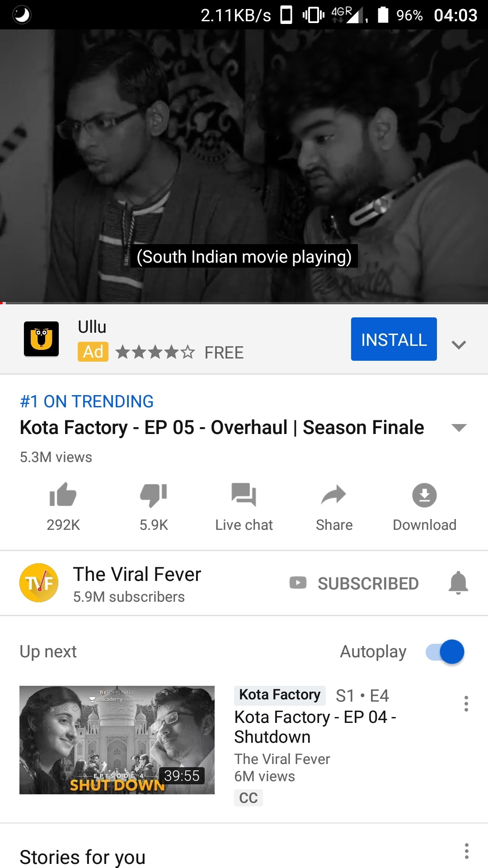The width and height of the screenshot is (488, 868).
Task: Open Stories for you options menu
Action: click(466, 851)
